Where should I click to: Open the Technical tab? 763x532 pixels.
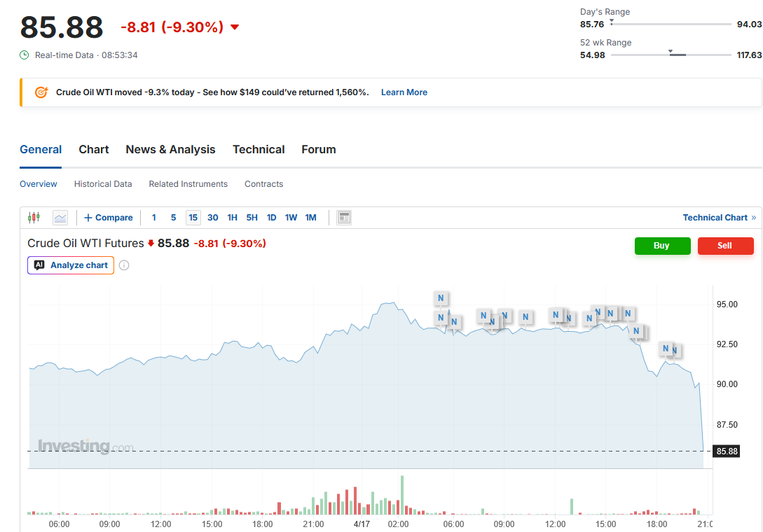(x=259, y=149)
